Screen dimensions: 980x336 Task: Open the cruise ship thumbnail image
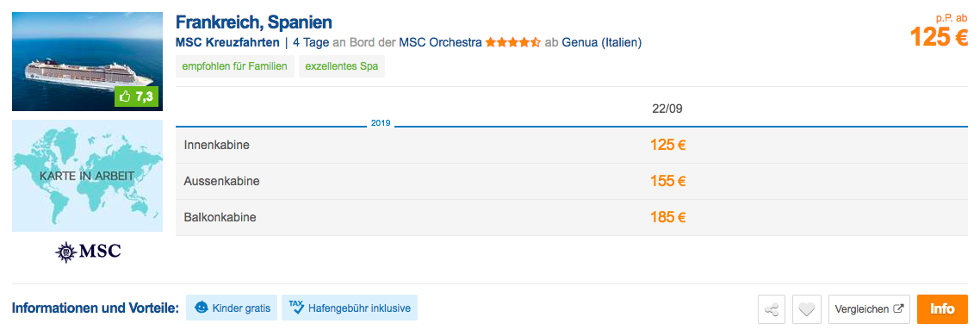click(x=88, y=61)
